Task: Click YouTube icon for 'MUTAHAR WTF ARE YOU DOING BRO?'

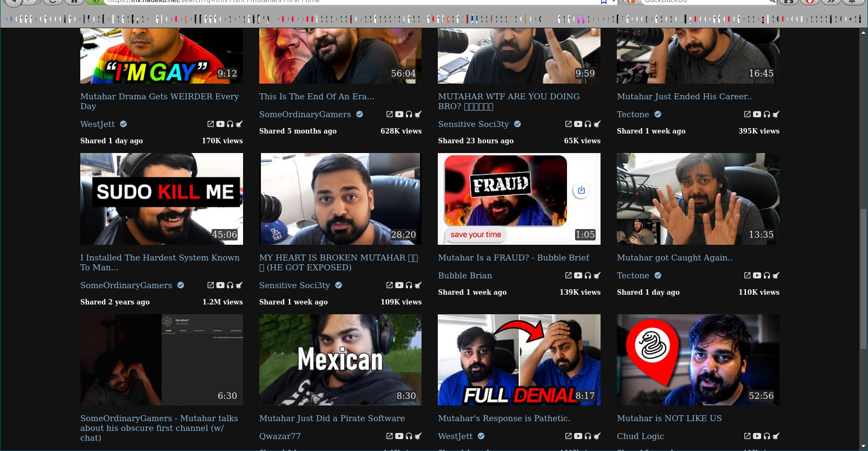Action: click(x=578, y=124)
